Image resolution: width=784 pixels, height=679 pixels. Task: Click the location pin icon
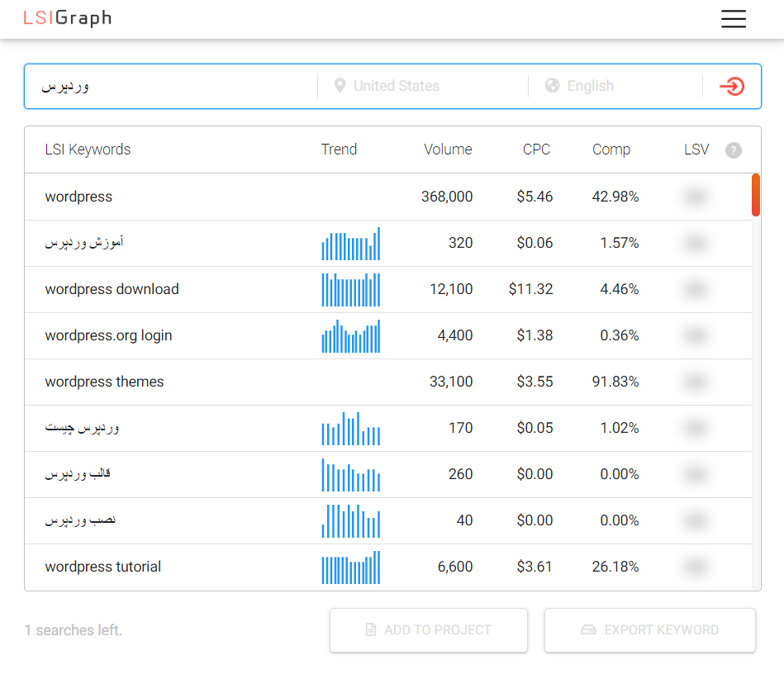(340, 86)
